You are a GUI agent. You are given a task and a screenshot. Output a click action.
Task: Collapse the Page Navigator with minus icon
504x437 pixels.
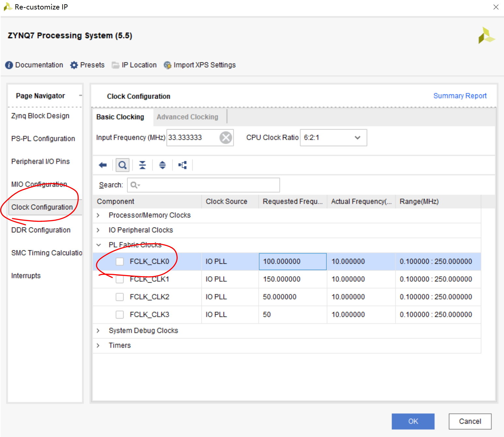80,96
